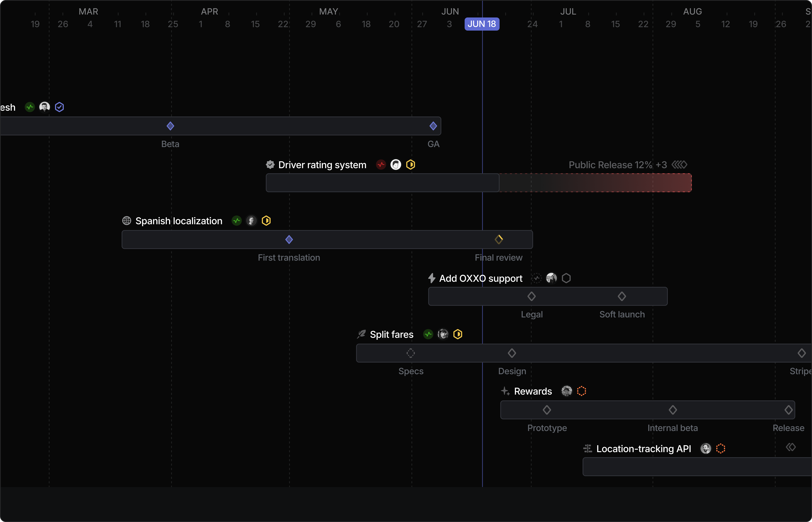Click the Beta milestone diamond

171,126
